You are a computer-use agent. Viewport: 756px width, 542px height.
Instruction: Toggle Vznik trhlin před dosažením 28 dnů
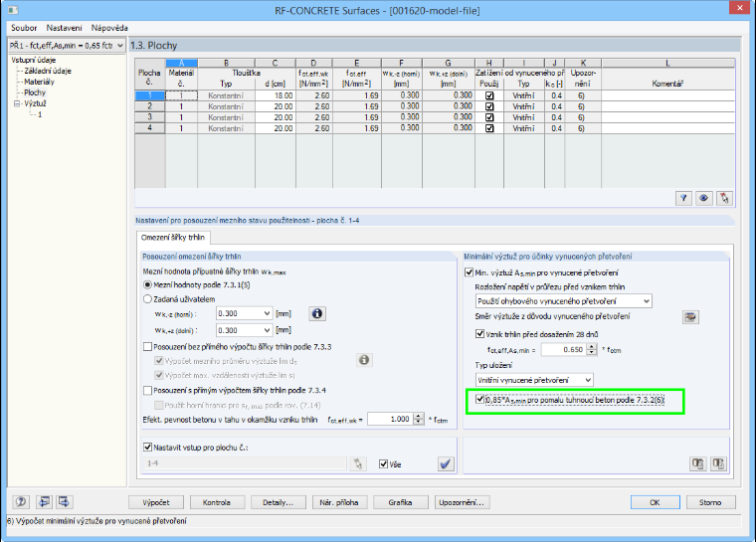pos(479,334)
